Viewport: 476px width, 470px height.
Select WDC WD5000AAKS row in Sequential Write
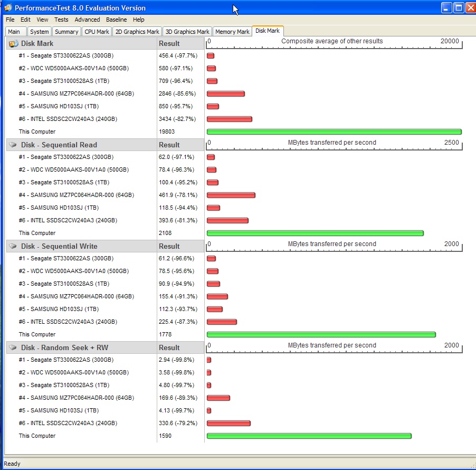click(x=73, y=271)
